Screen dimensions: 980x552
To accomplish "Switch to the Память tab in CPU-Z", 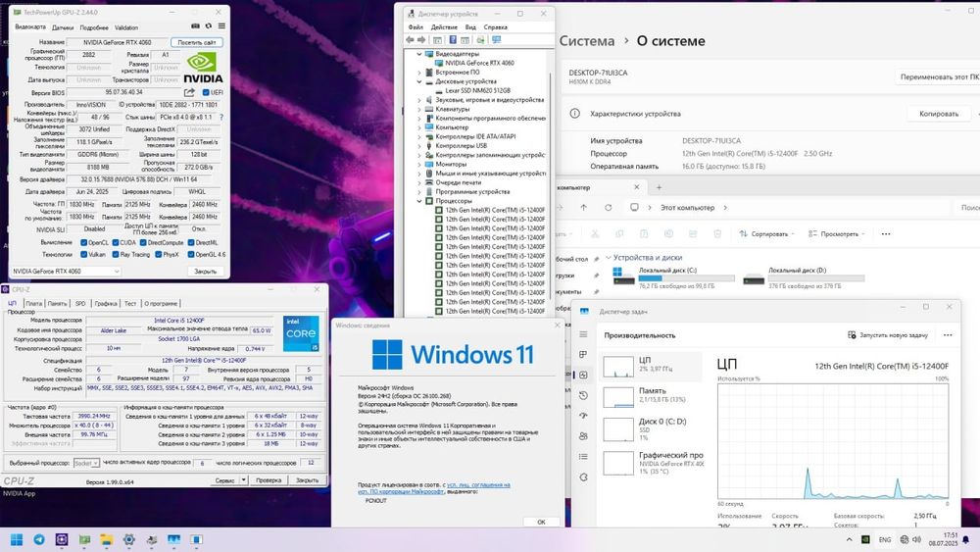I will (57, 303).
